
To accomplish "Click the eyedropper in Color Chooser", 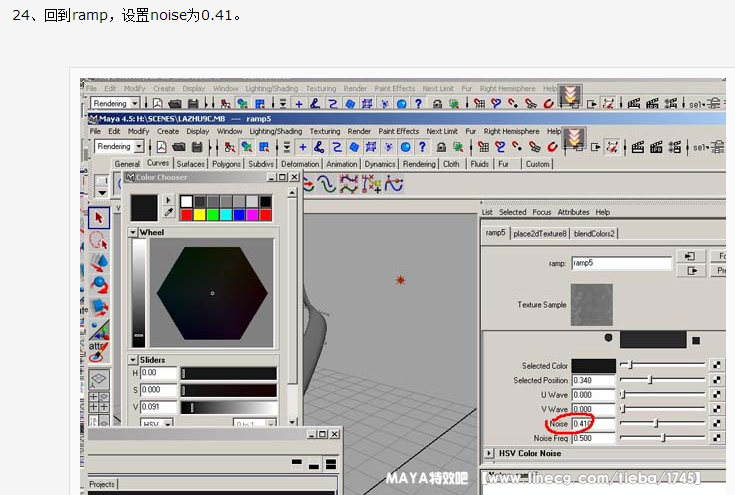I will pyautogui.click(x=168, y=213).
